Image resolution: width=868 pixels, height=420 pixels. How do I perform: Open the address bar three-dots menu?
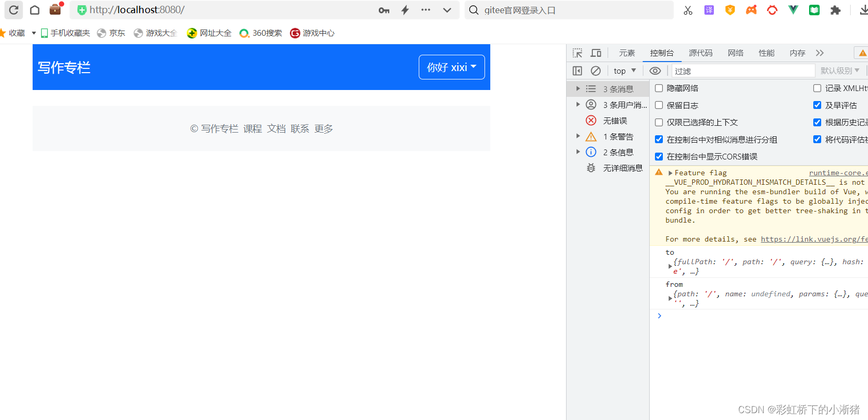(426, 9)
